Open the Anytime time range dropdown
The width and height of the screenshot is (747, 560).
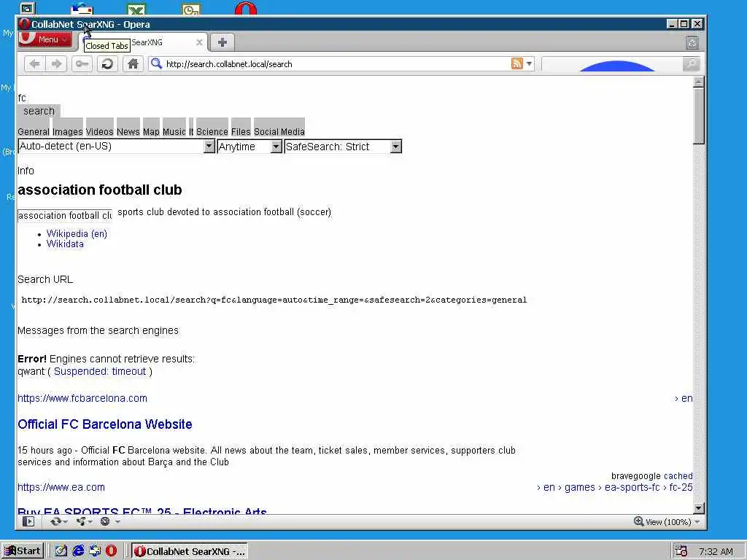pos(249,146)
